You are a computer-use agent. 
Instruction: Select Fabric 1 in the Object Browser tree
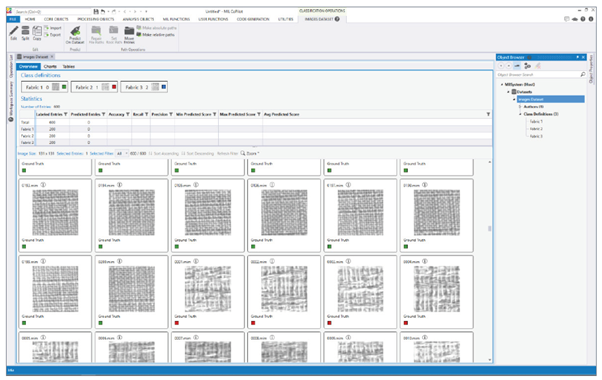click(536, 122)
